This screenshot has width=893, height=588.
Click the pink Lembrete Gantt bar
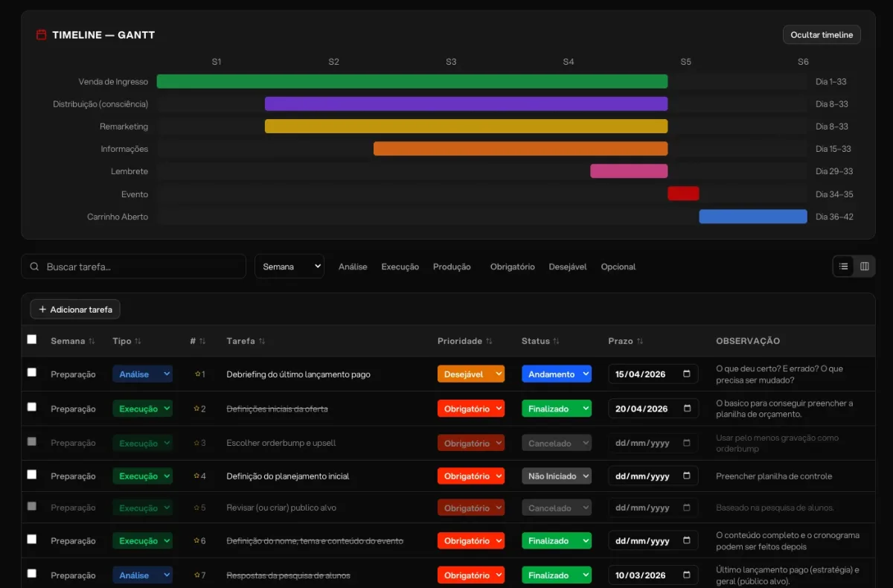click(x=629, y=171)
